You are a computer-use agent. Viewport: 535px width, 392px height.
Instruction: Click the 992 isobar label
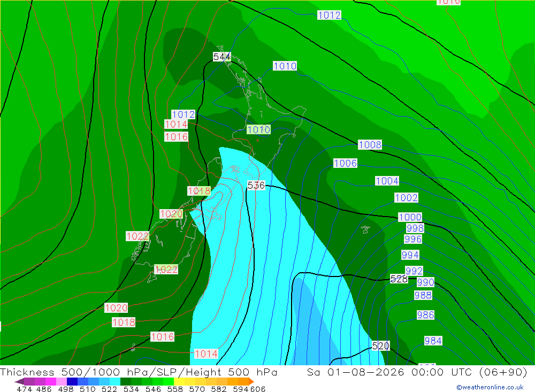[414, 271]
